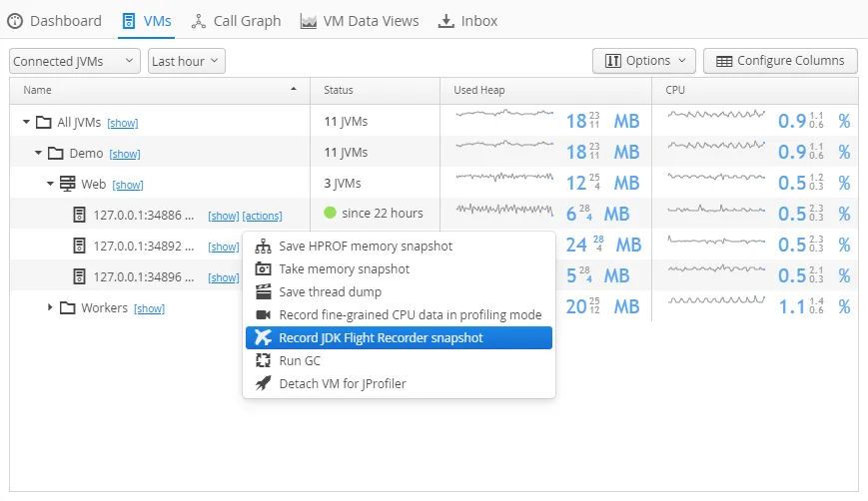This screenshot has width=868, height=501.
Task: Click the Status column header
Action: [375, 90]
